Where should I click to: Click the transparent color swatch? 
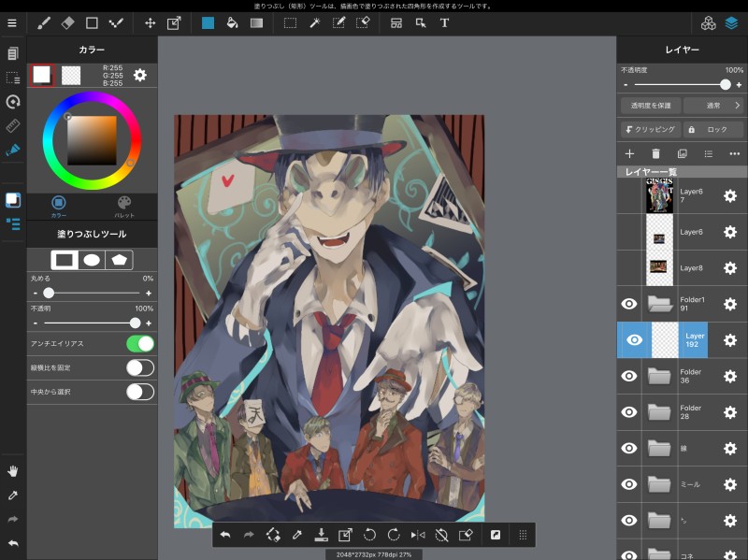pos(71,76)
